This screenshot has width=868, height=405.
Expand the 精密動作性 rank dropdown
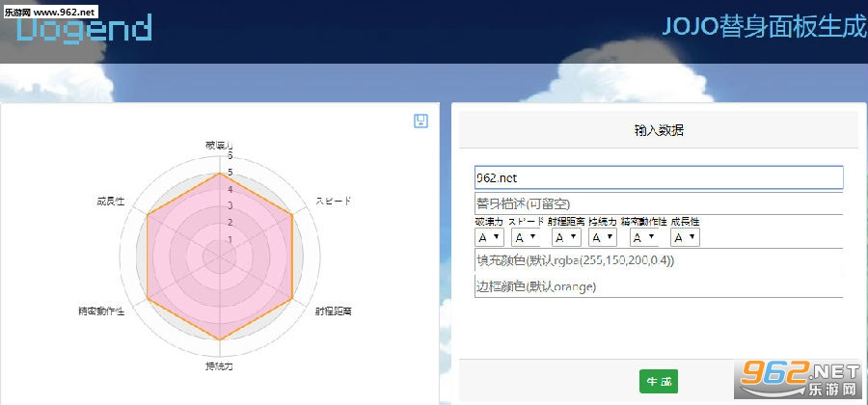click(644, 237)
